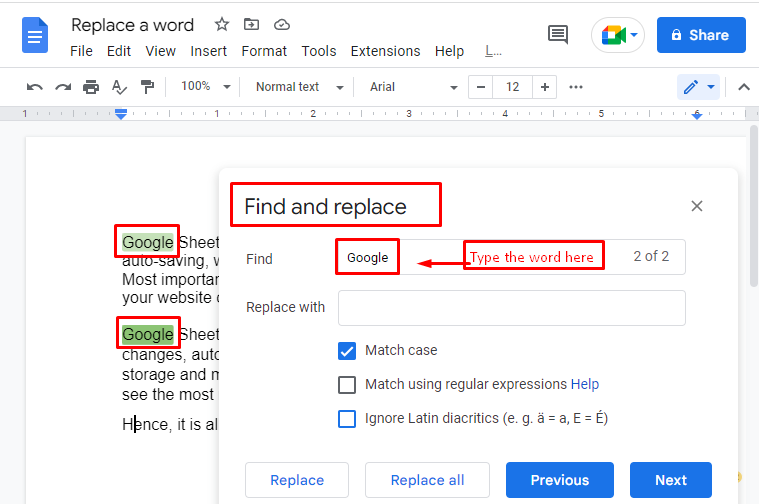Open the regular expressions Help link
This screenshot has height=504, width=759.
tap(585, 384)
